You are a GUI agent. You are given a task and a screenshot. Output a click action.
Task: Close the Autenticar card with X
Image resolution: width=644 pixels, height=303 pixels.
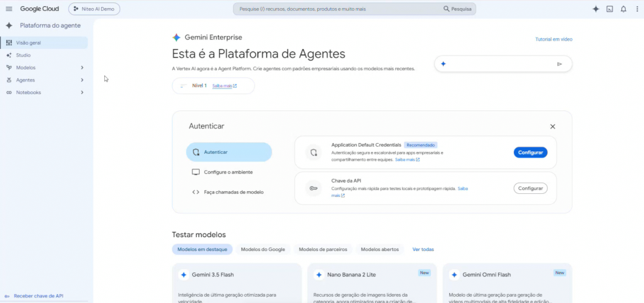click(552, 127)
